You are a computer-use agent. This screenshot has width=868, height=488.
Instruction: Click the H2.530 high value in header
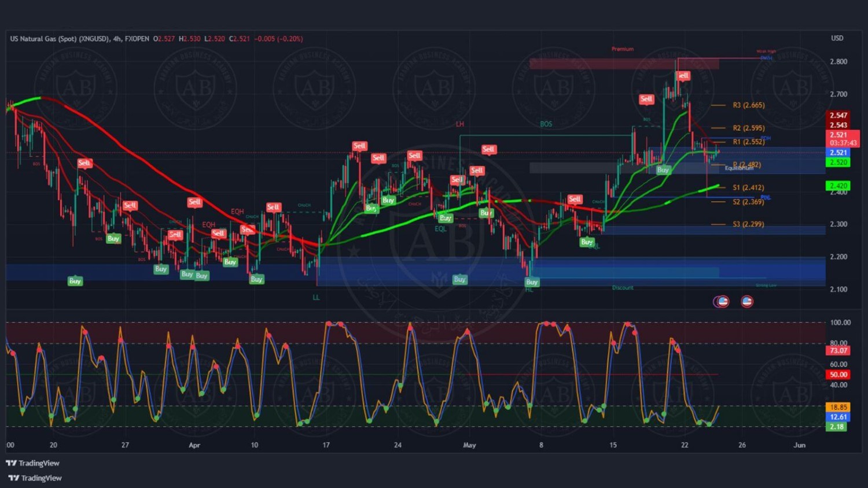click(189, 39)
